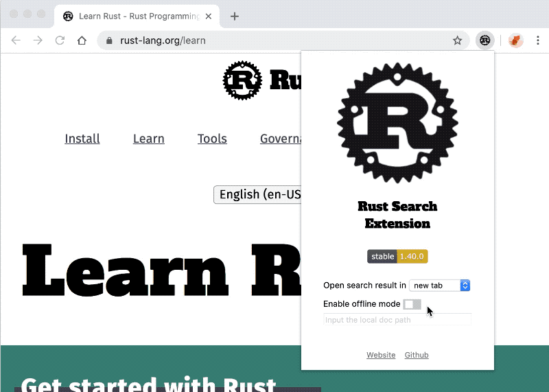The image size is (549, 392).
Task: Select the Learn Rust browser tab
Action: 137,16
